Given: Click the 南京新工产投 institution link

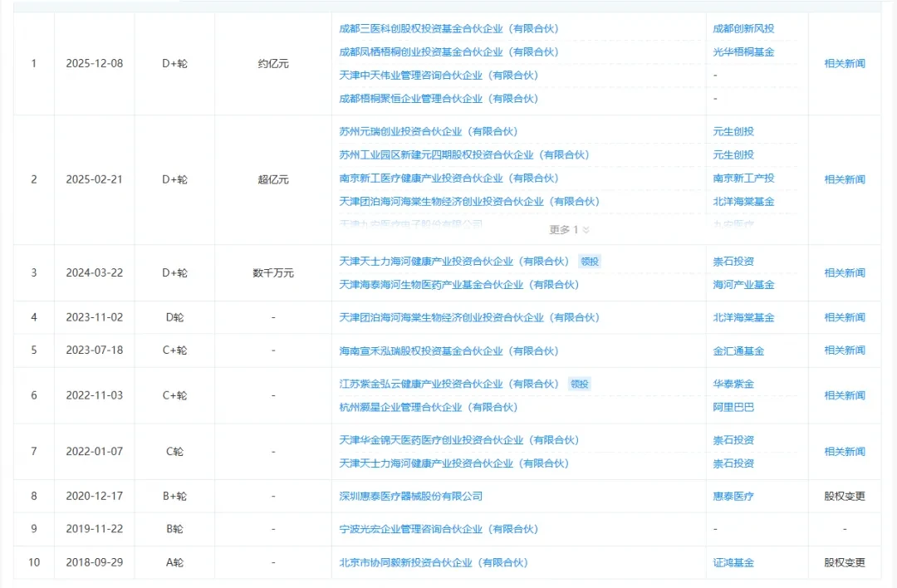Looking at the screenshot, I should (743, 179).
